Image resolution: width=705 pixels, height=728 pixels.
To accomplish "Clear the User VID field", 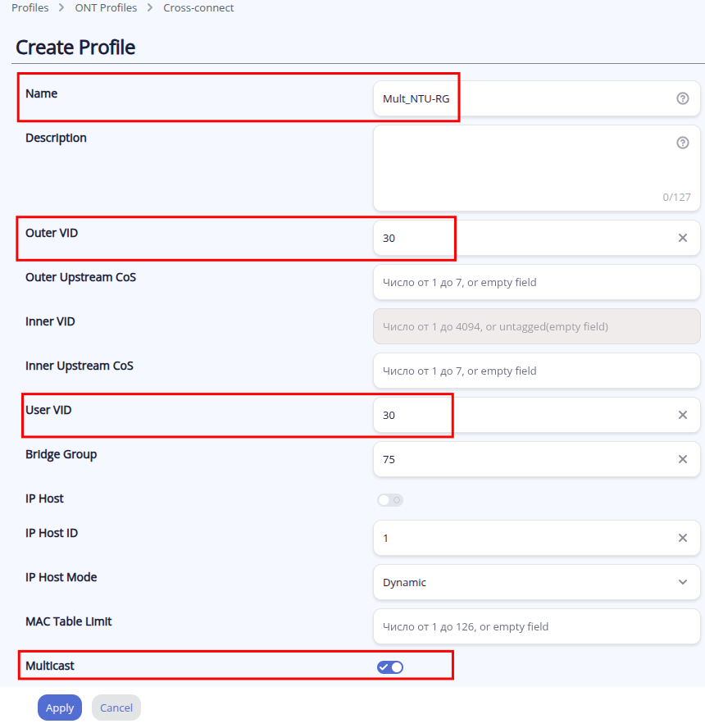I will tap(682, 415).
